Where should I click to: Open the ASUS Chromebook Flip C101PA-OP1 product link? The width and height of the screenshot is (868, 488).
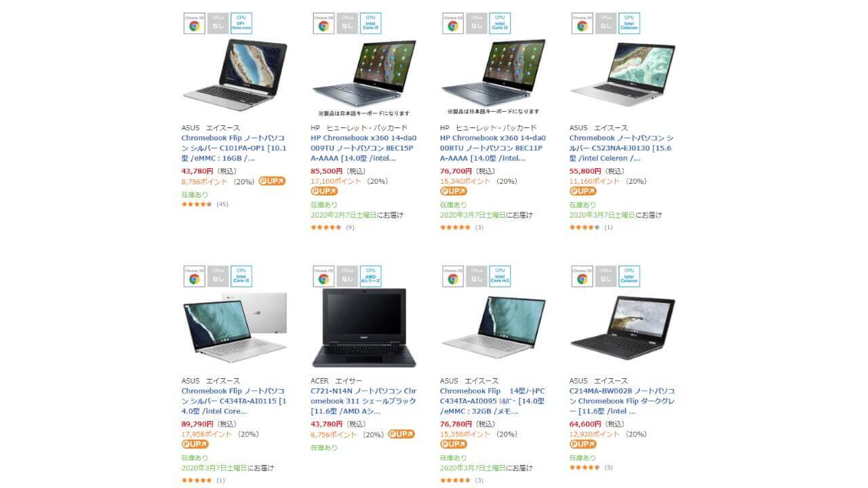234,148
